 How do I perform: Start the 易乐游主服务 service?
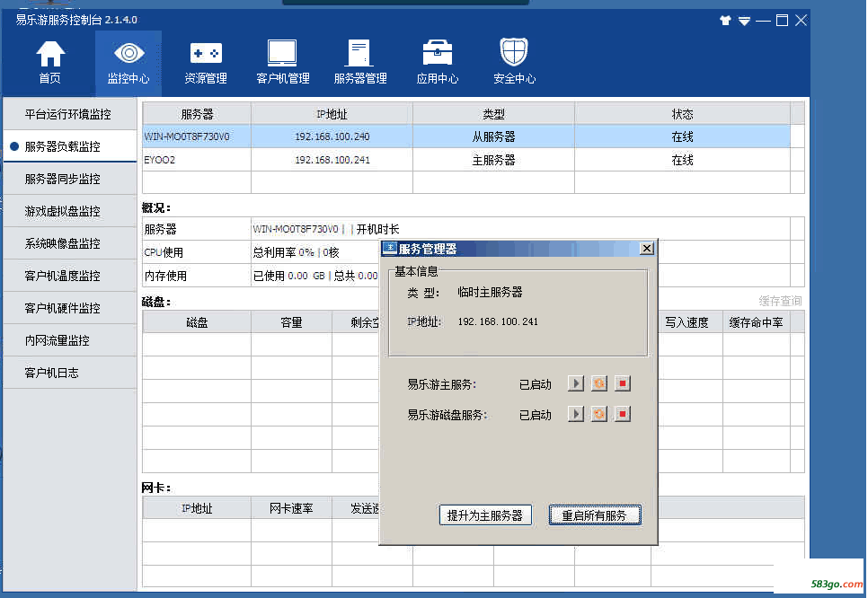pos(576,383)
